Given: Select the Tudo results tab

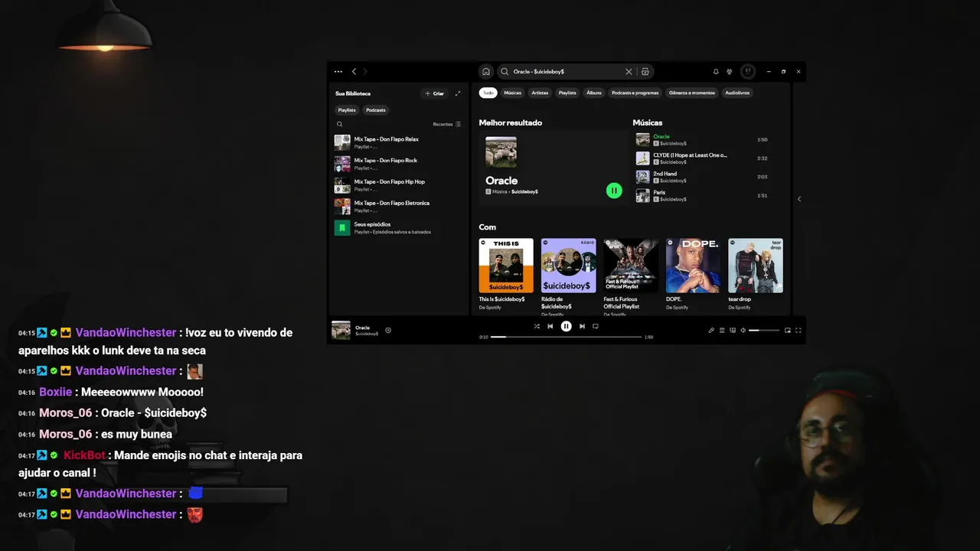Looking at the screenshot, I should pos(488,93).
